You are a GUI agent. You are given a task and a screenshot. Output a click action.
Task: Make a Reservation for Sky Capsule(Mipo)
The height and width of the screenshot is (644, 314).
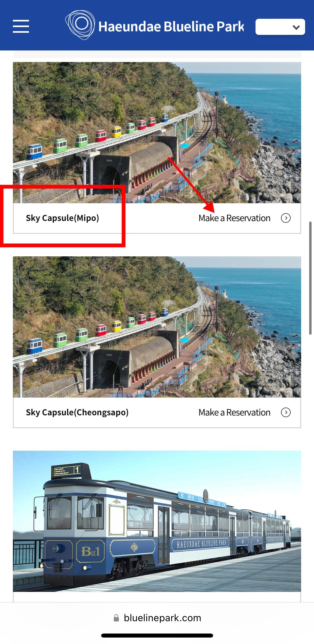click(234, 218)
